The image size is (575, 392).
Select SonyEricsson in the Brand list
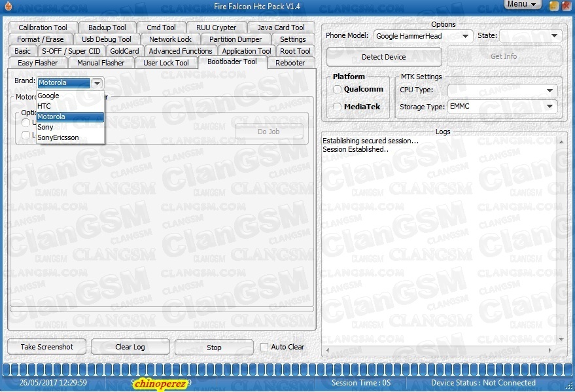tap(71, 137)
